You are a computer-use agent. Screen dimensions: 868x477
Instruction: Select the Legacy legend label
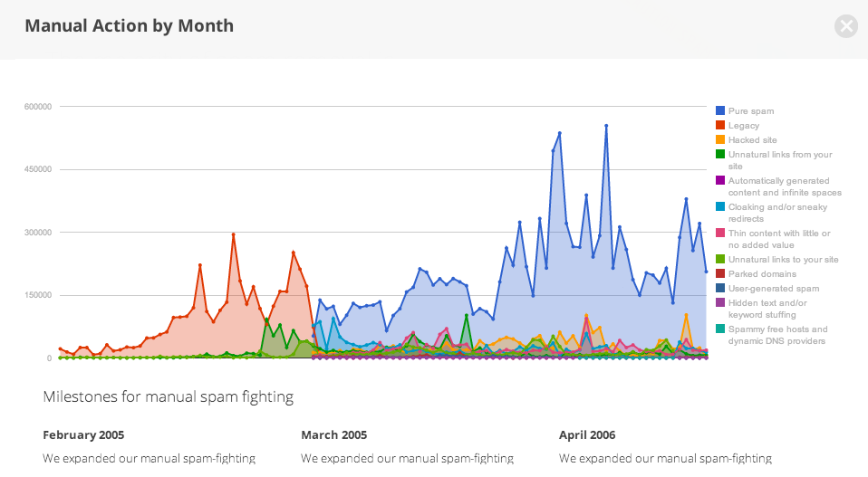point(744,126)
